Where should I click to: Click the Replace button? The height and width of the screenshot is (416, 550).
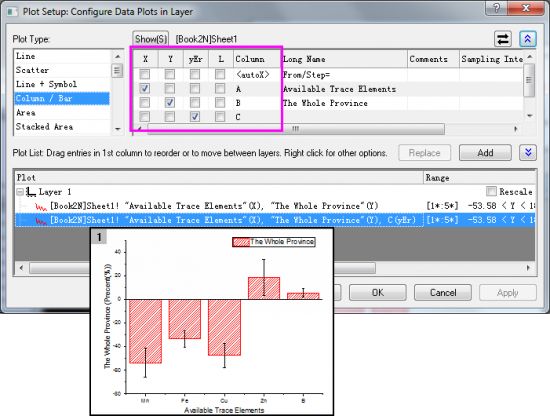click(424, 153)
